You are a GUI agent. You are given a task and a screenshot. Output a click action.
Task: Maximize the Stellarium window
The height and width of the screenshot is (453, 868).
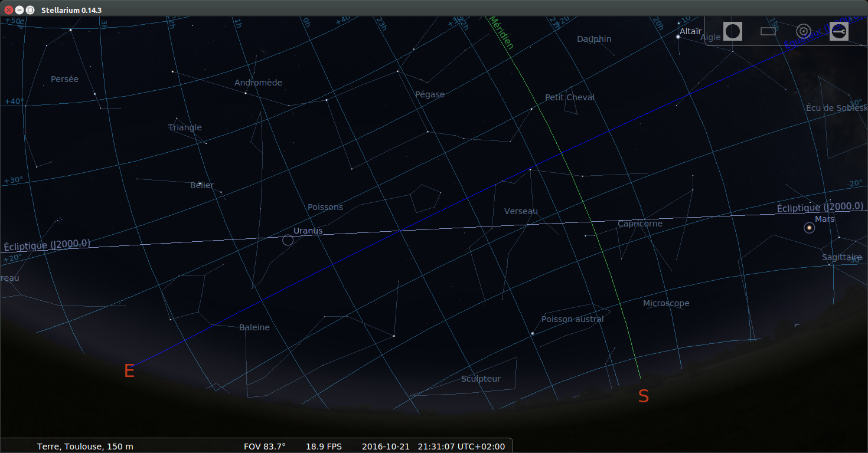tap(30, 10)
